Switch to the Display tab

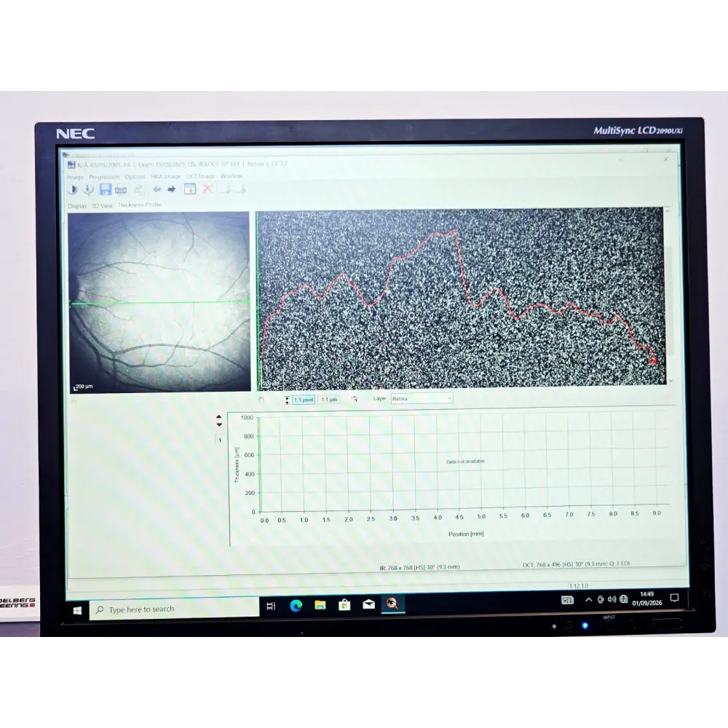77,206
